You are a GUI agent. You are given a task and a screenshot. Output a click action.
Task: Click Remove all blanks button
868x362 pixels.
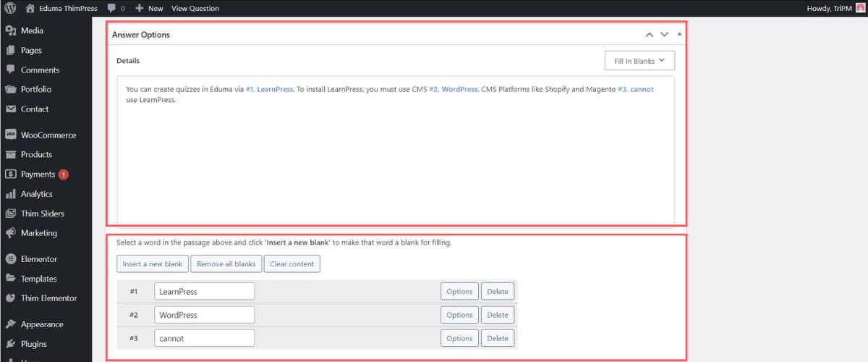pos(226,264)
